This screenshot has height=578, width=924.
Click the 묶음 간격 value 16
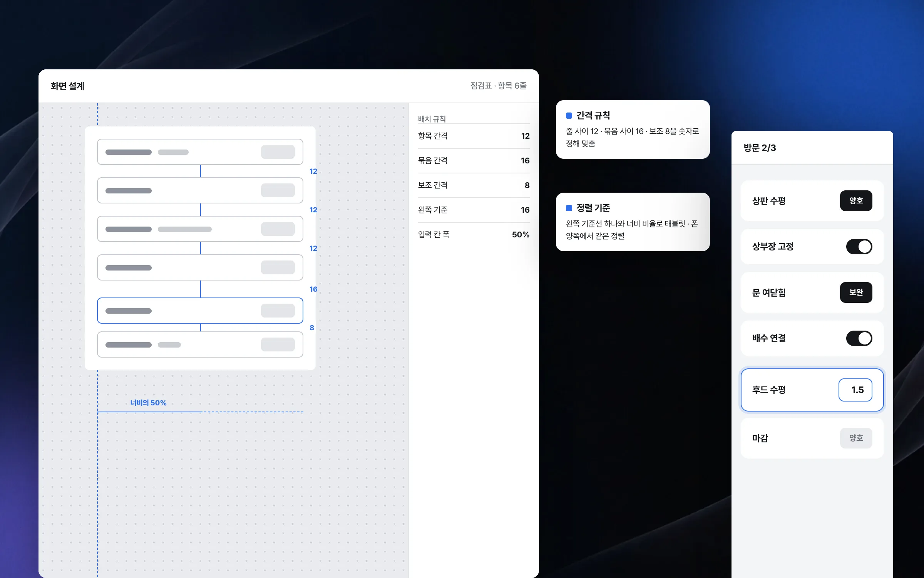(525, 161)
